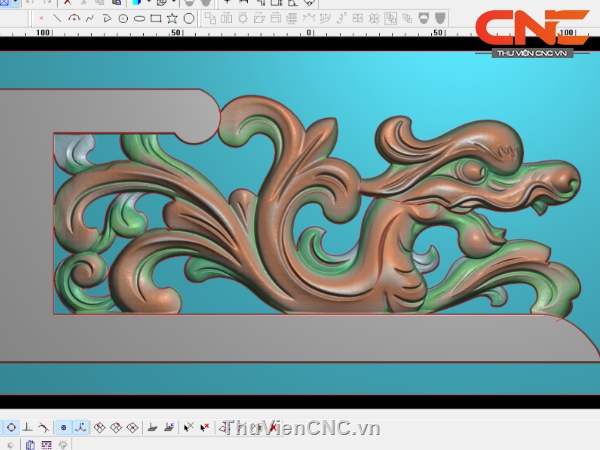Expand the blue dropdown arrow at top-left
Screen dimensions: 600x450
(x=15, y=3)
